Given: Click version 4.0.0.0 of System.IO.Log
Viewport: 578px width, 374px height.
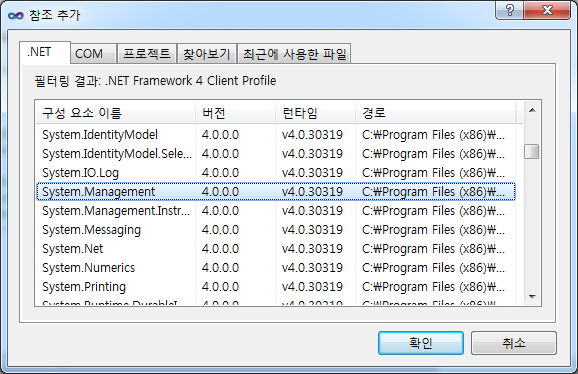Looking at the screenshot, I should click(220, 173).
